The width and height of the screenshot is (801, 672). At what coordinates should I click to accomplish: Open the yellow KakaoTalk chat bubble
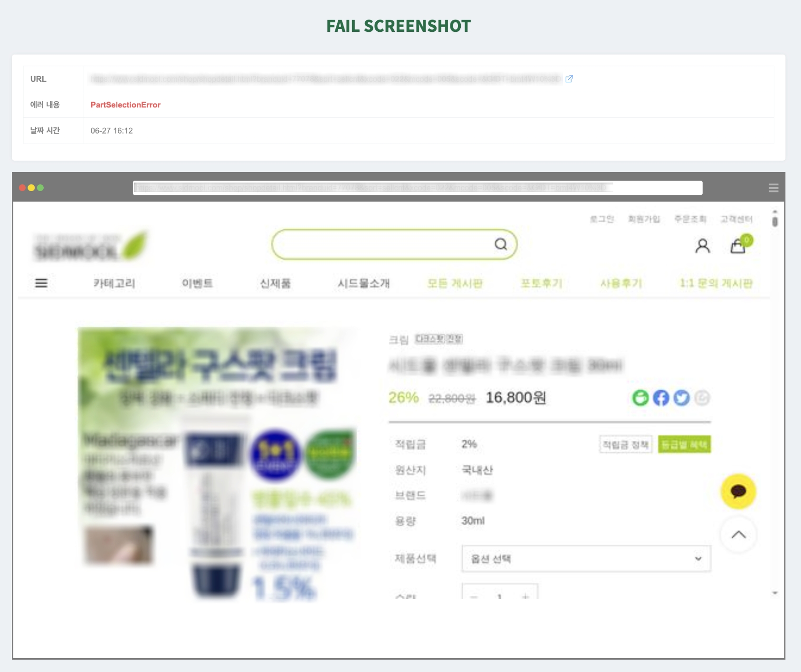pos(738,491)
